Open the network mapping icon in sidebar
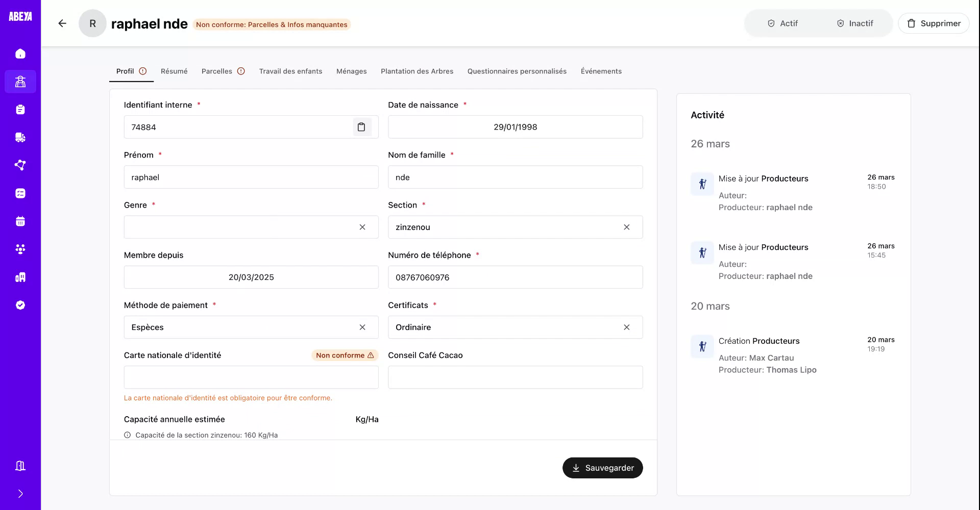 (20, 165)
